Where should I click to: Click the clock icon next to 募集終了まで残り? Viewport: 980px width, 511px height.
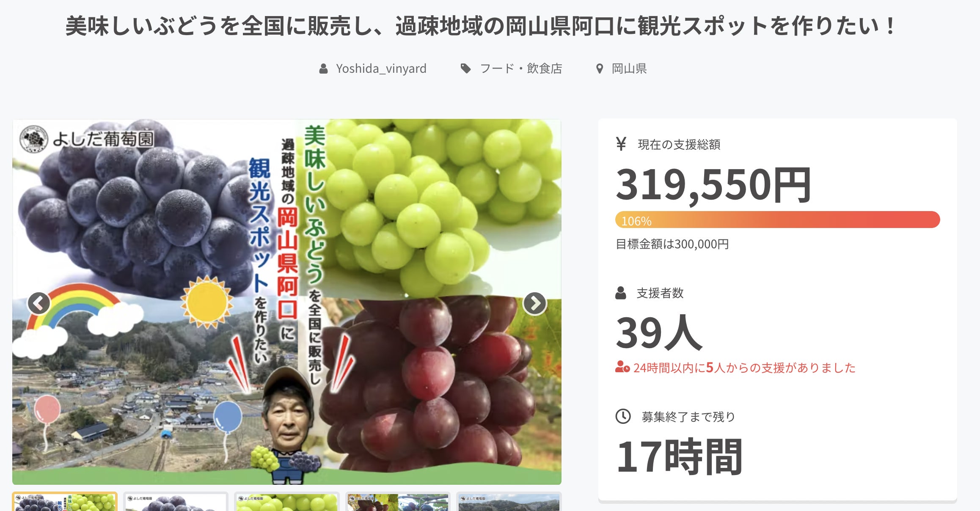pos(623,416)
